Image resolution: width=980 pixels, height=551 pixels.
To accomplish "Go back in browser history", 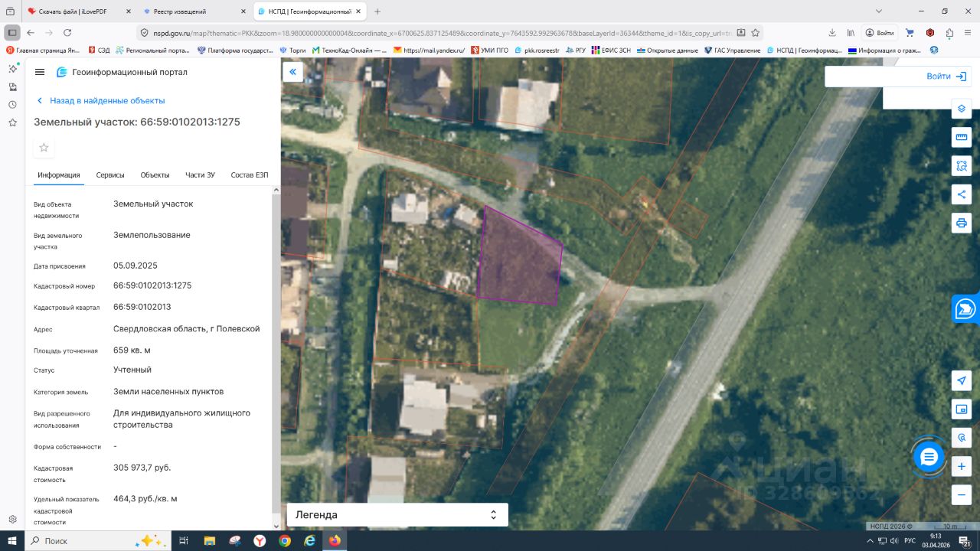I will coord(31,33).
